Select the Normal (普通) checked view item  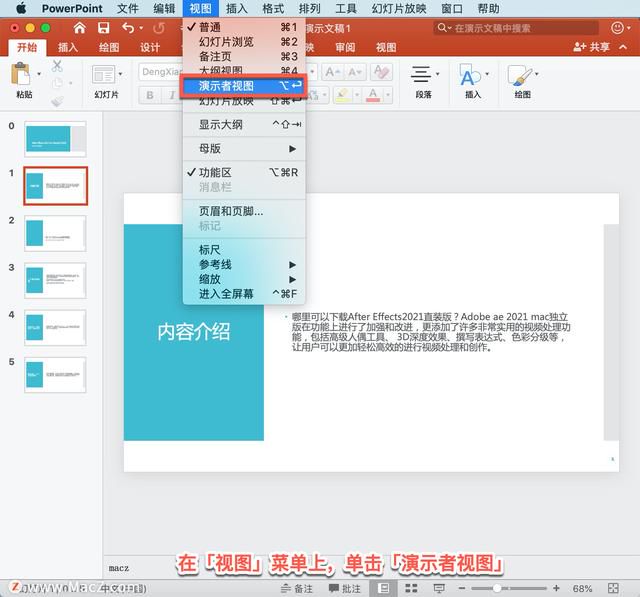click(x=244, y=27)
